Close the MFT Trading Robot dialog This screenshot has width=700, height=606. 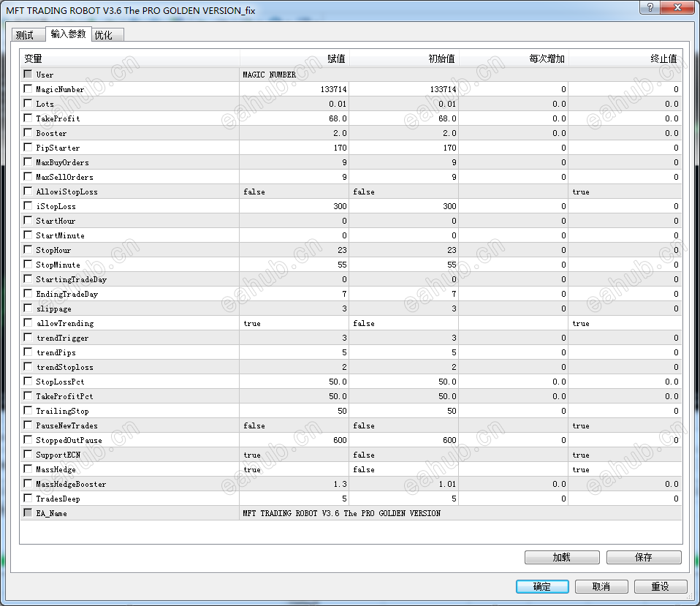[677, 7]
